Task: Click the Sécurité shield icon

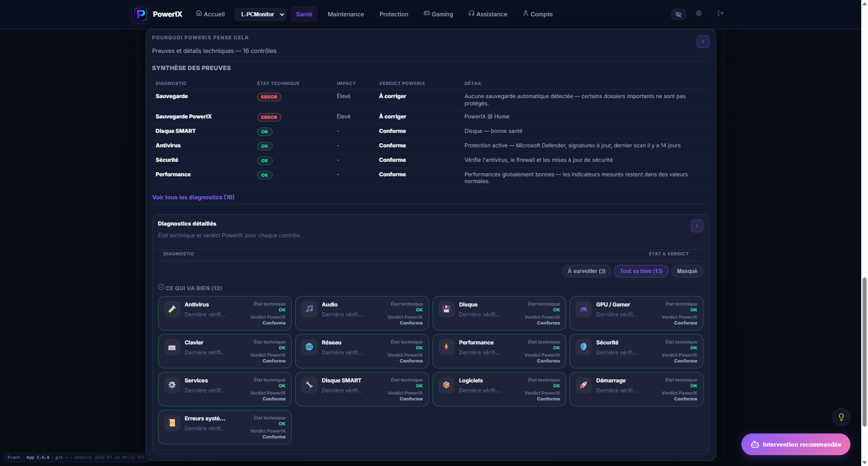Action: tap(584, 347)
